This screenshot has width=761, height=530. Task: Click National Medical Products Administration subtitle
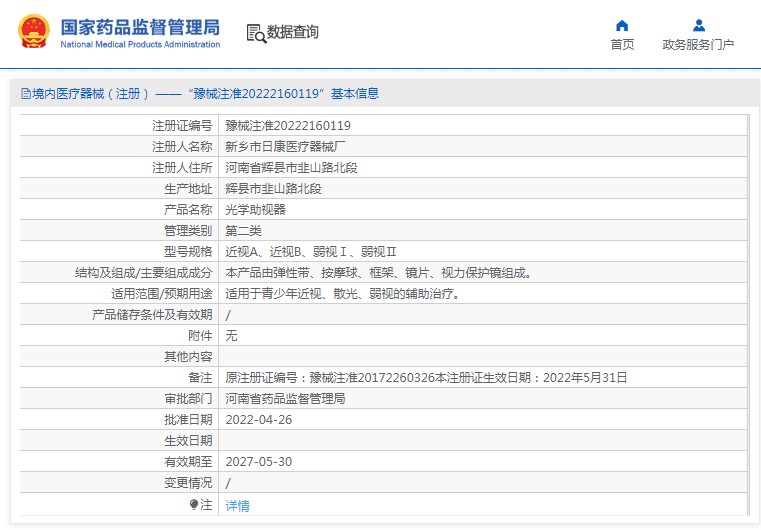(140, 44)
